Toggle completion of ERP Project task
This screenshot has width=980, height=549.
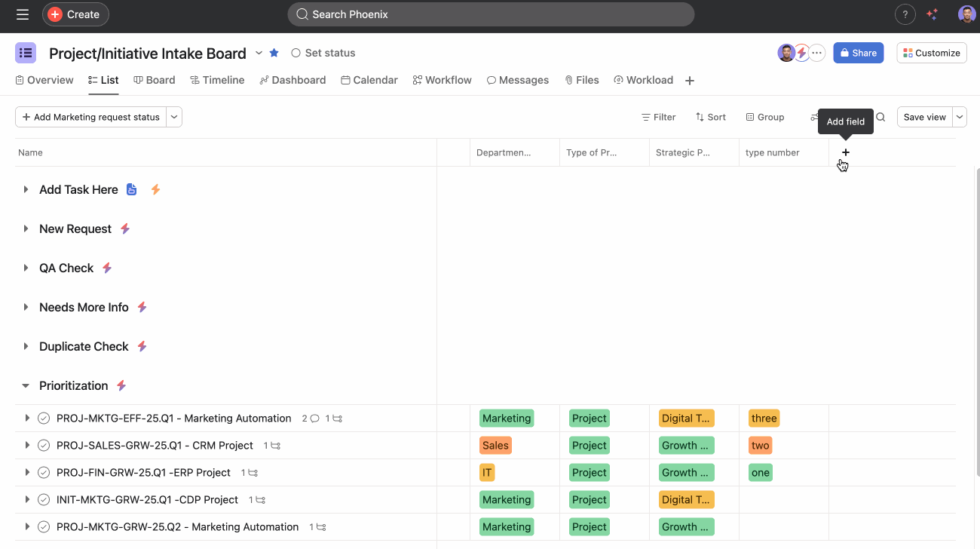click(44, 473)
